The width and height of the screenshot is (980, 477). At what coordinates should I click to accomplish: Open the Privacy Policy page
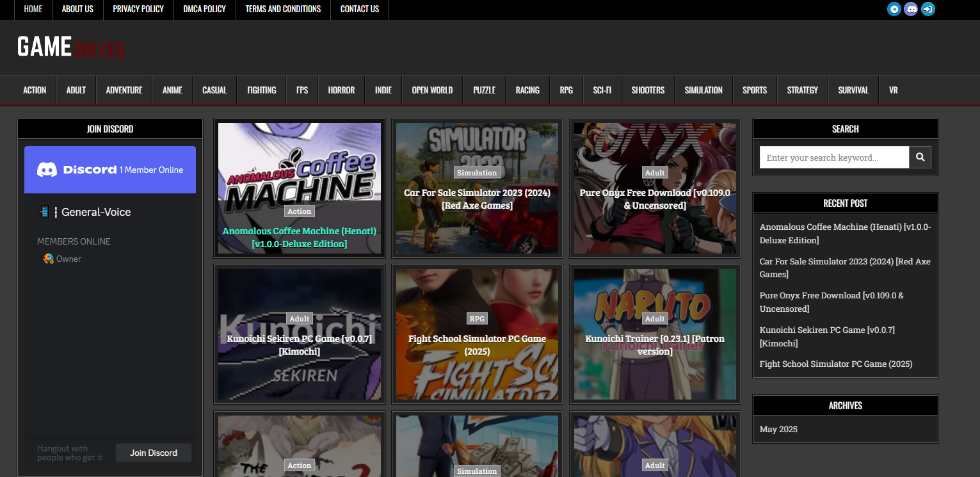(x=138, y=9)
